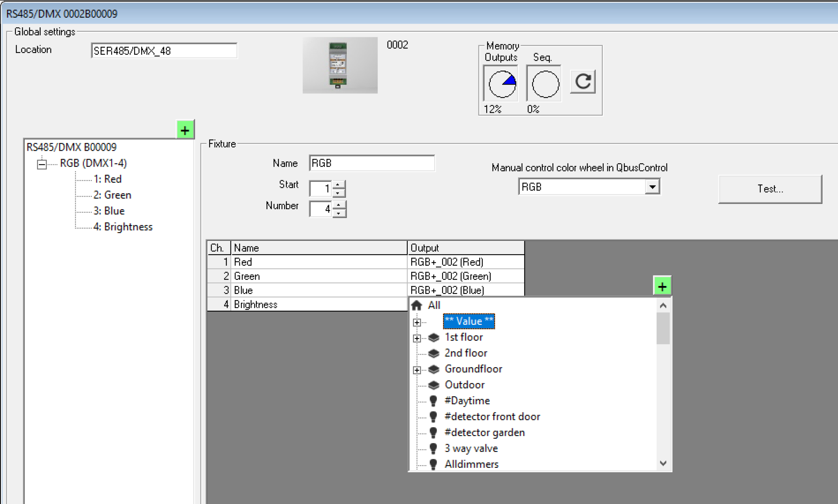Click the Blue name cell
This screenshot has width=838, height=504.
point(319,290)
